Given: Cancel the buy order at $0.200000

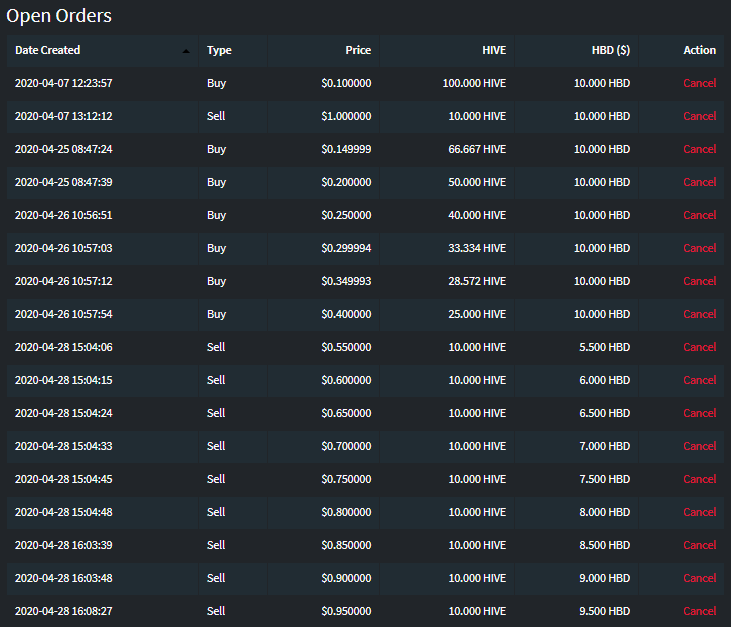Looking at the screenshot, I should [x=699, y=182].
